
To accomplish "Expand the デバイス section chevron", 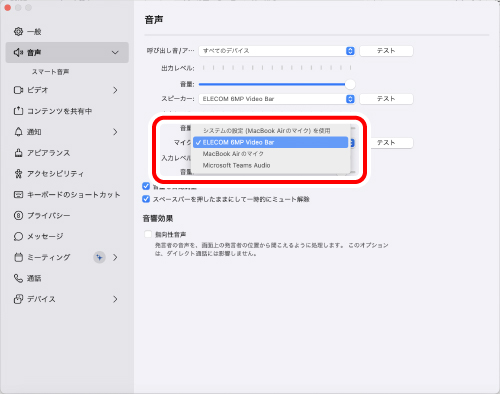I will pos(115,299).
